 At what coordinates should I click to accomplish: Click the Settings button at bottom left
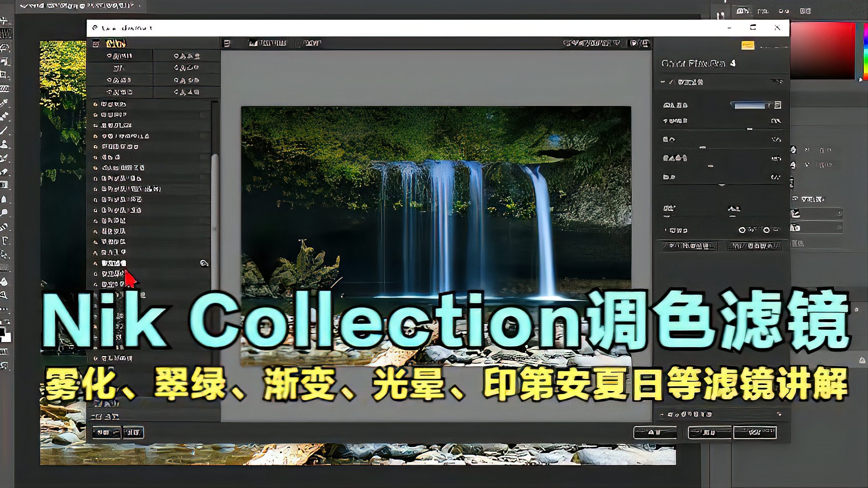(x=133, y=432)
